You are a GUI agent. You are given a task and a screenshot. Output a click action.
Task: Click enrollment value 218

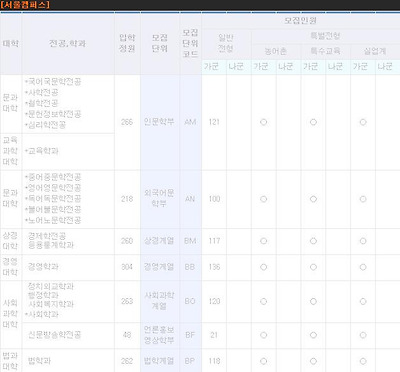pyautogui.click(x=127, y=199)
